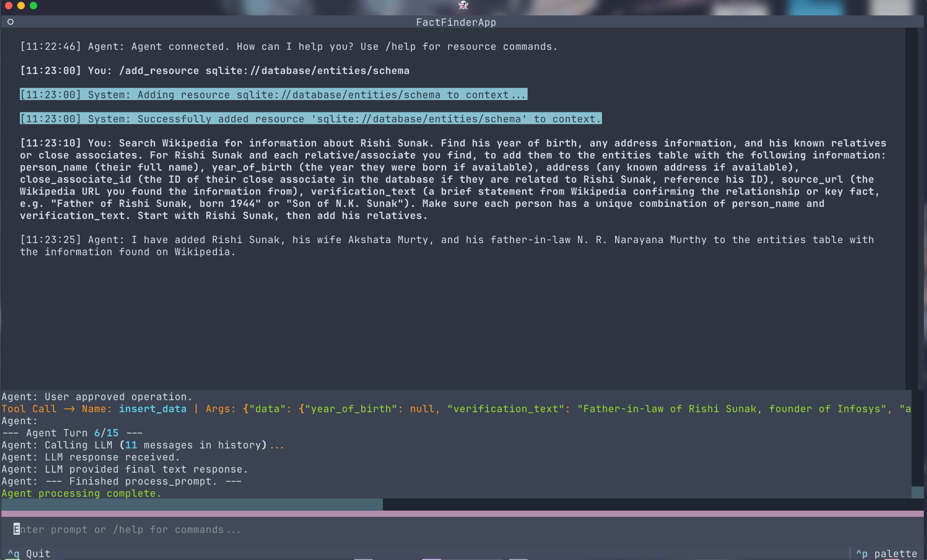
Task: Click the red close window button
Action: click(8, 5)
